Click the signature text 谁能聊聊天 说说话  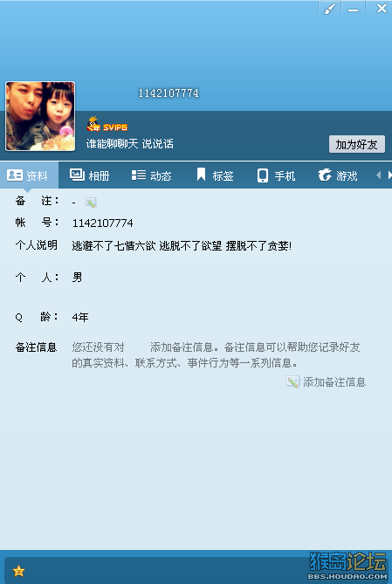point(130,144)
